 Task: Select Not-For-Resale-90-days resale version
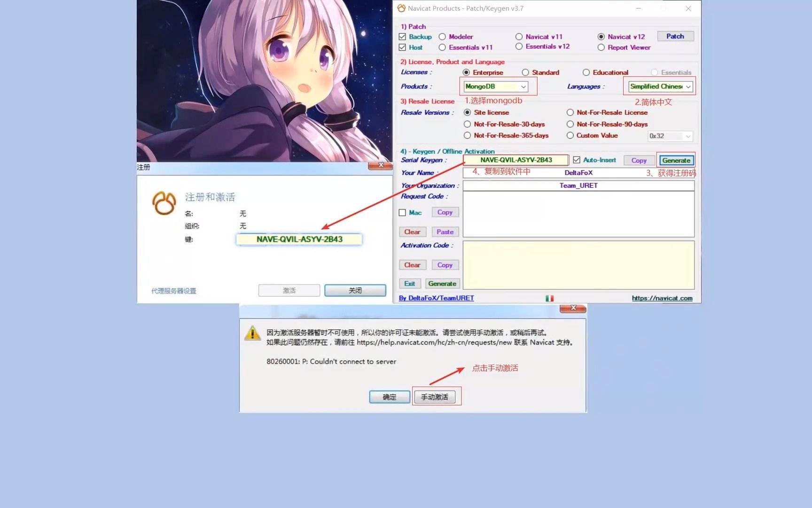coord(570,124)
